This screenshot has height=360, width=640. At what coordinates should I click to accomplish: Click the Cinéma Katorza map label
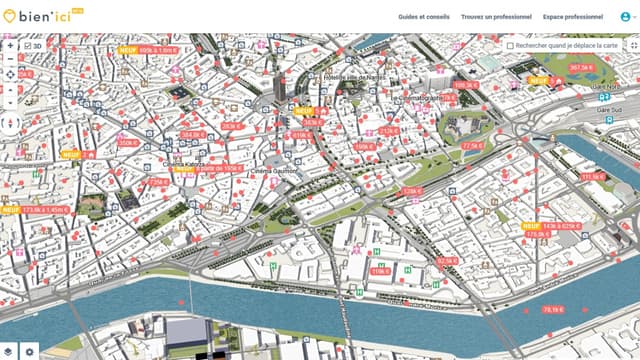click(183, 164)
